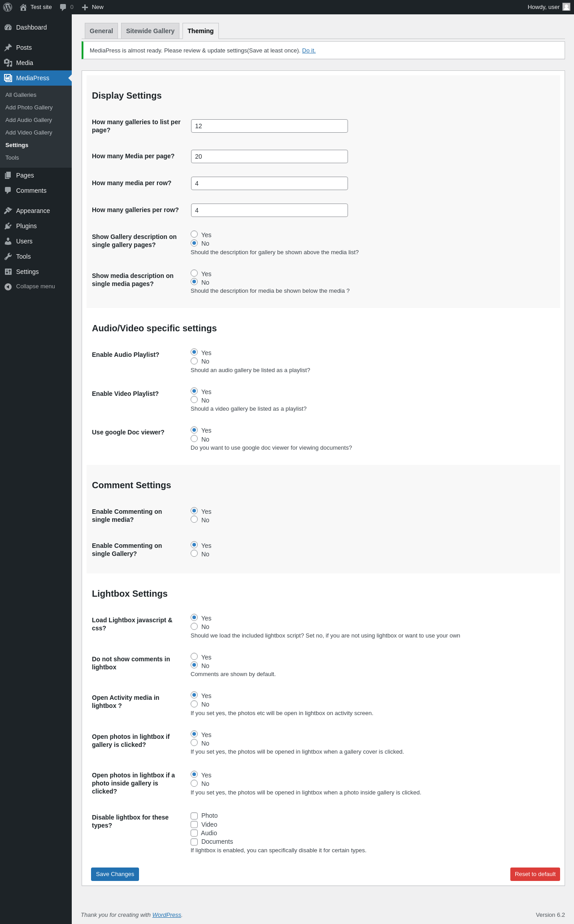Open Add Photo Gallery submenu item
The width and height of the screenshot is (574, 924).
[29, 108]
